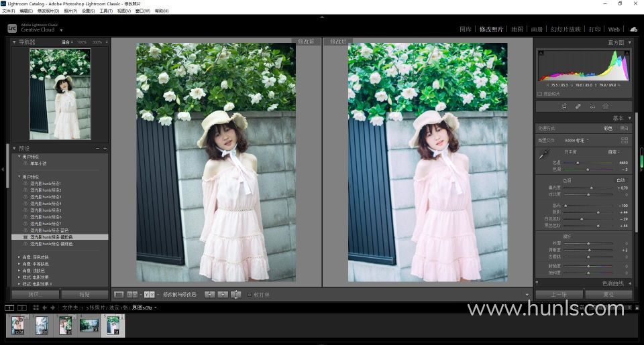Open the toolbar options dropdown arrow
The height and width of the screenshot is (345, 644).
(527, 295)
